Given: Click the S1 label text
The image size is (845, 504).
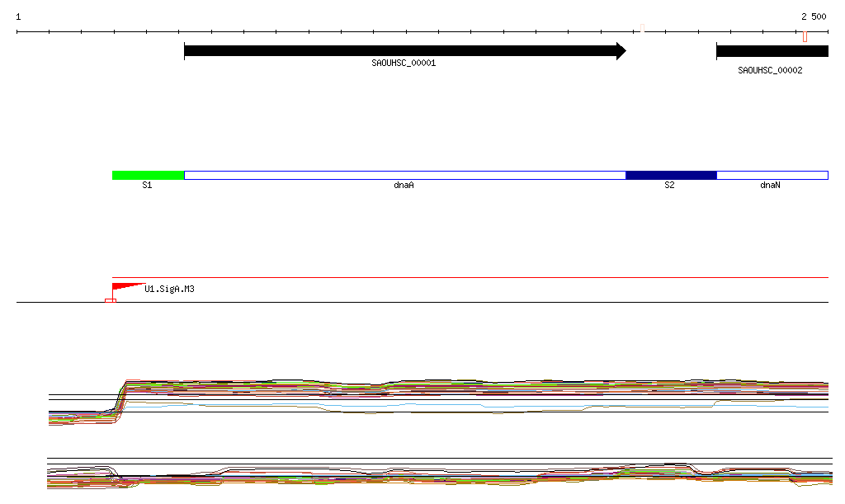Looking at the screenshot, I should coord(147,186).
